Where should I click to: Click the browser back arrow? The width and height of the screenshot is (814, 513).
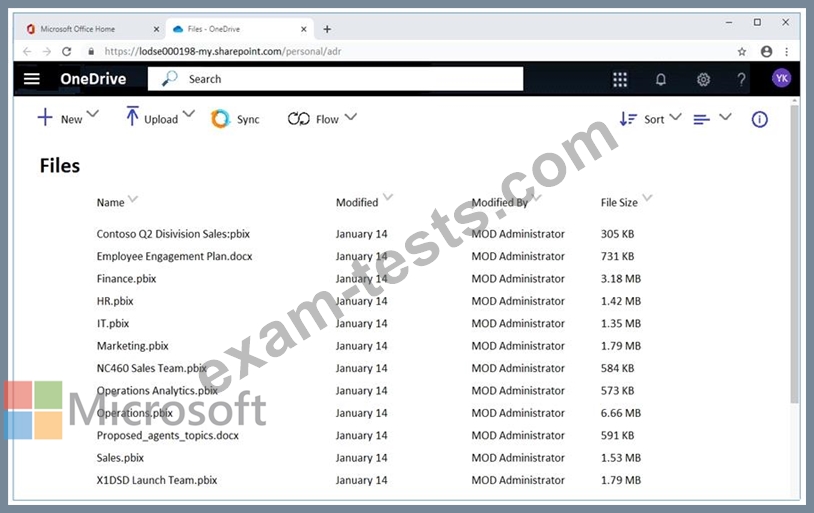27,51
